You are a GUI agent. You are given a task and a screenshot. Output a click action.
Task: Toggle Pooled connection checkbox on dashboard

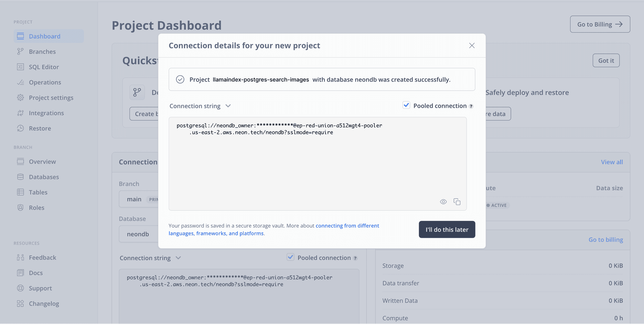290,258
